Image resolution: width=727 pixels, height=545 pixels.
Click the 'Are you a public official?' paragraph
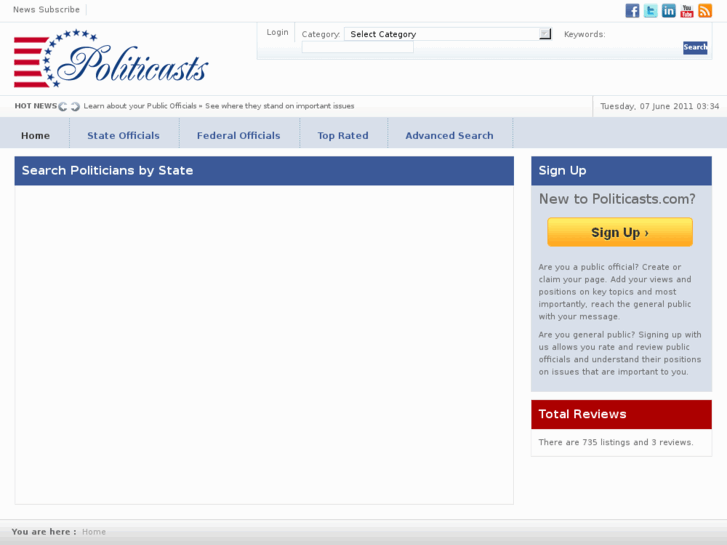point(615,292)
